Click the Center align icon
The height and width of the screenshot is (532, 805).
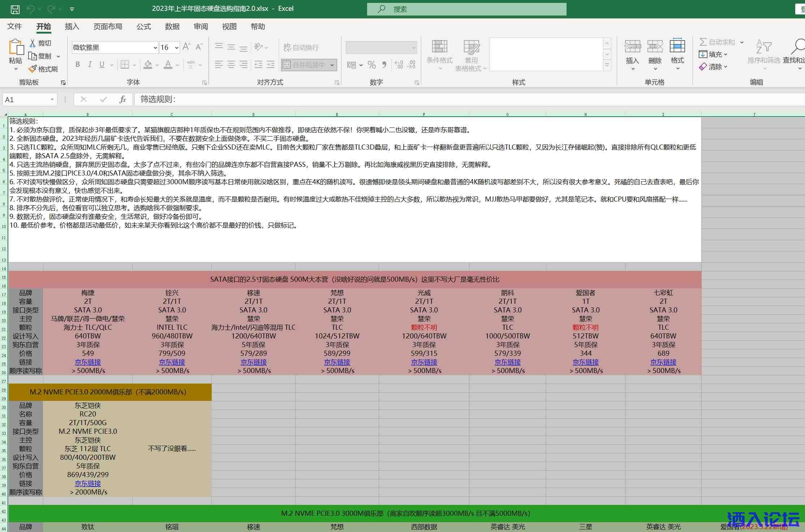[x=231, y=65]
